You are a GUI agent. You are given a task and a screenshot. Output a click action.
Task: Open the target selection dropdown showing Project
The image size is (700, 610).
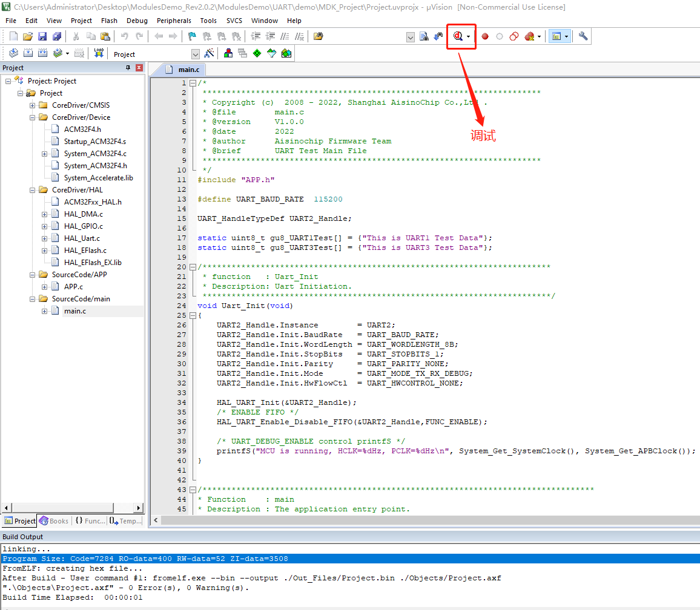click(x=195, y=54)
